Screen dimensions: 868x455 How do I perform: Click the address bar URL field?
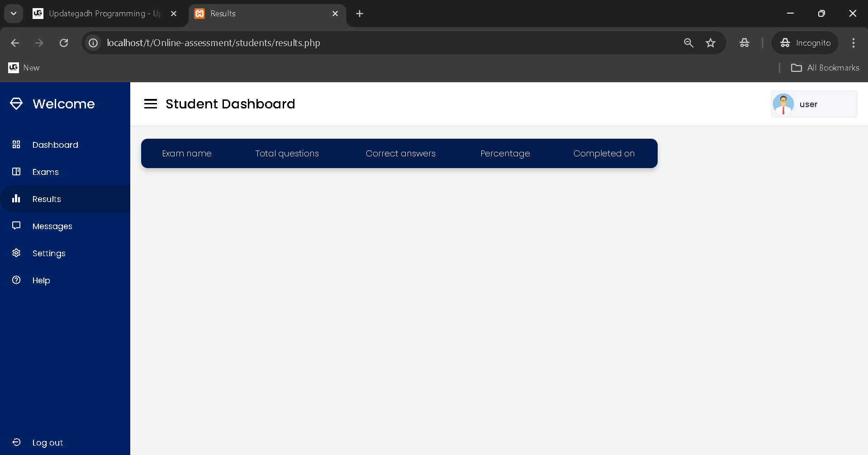click(x=362, y=43)
